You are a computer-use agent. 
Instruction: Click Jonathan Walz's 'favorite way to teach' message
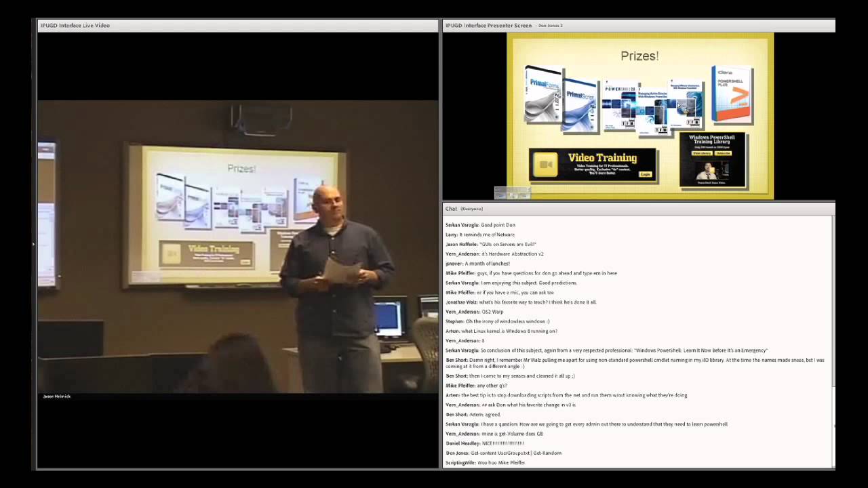(x=521, y=302)
